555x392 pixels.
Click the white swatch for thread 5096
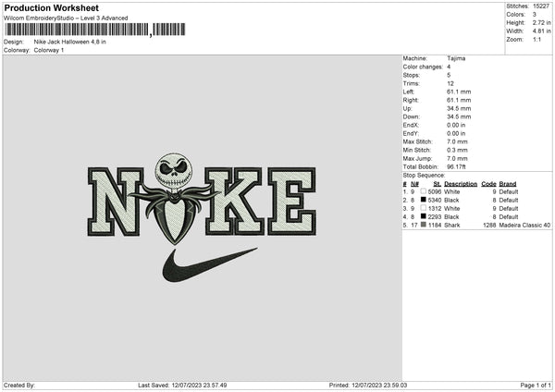click(424, 191)
